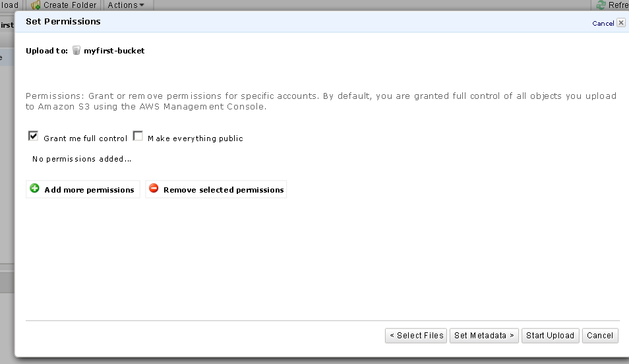Close the dialog with the X icon
Image resolution: width=629 pixels, height=364 pixels.
[x=621, y=23]
